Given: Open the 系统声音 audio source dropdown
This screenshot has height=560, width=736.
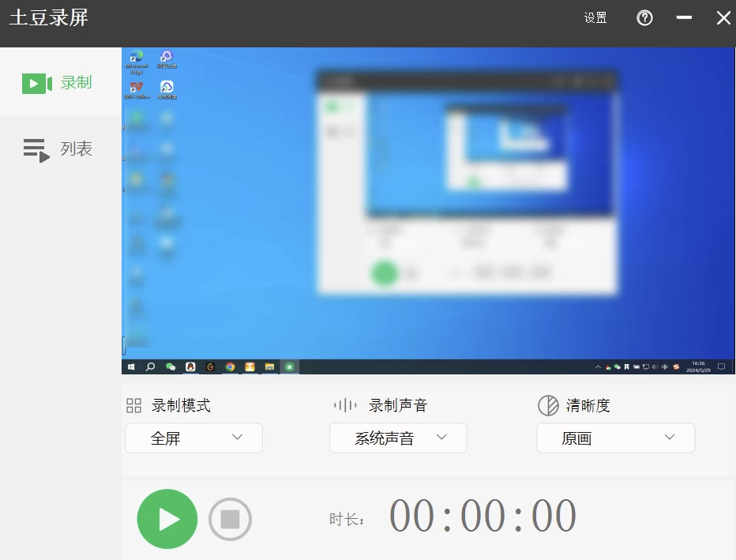Looking at the screenshot, I should click(x=398, y=438).
